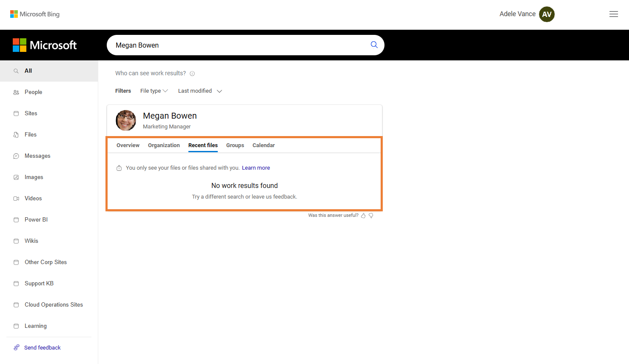This screenshot has height=364, width=629.
Task: Click the Filters label
Action: (123, 91)
